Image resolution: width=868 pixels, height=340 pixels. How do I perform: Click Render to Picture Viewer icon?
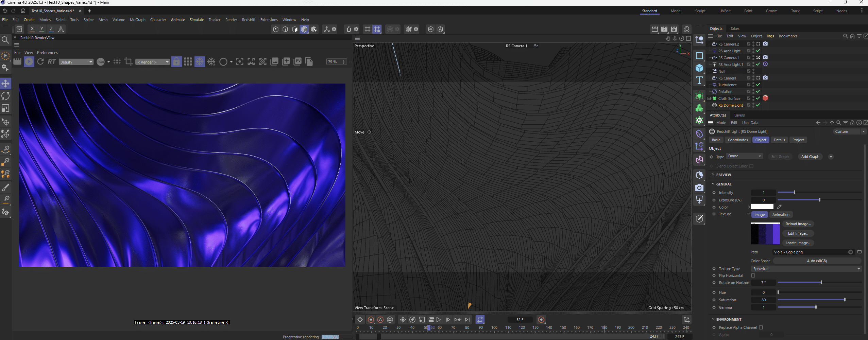point(664,29)
